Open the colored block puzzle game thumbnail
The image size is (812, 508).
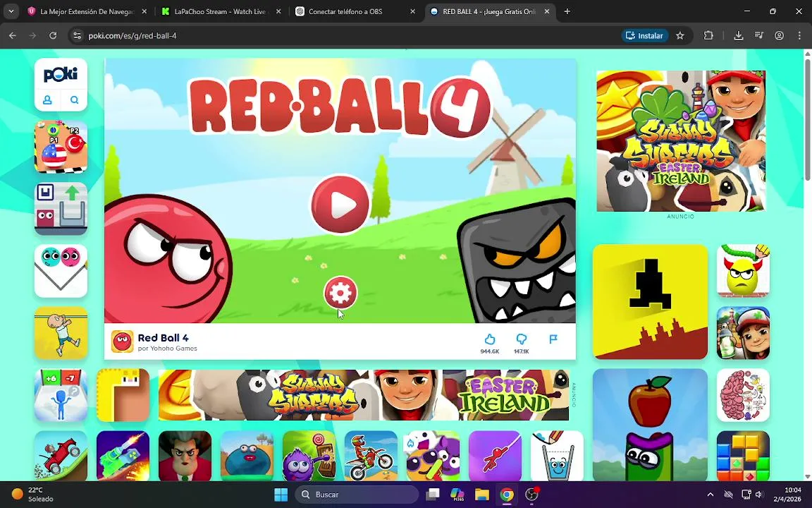[743, 456]
